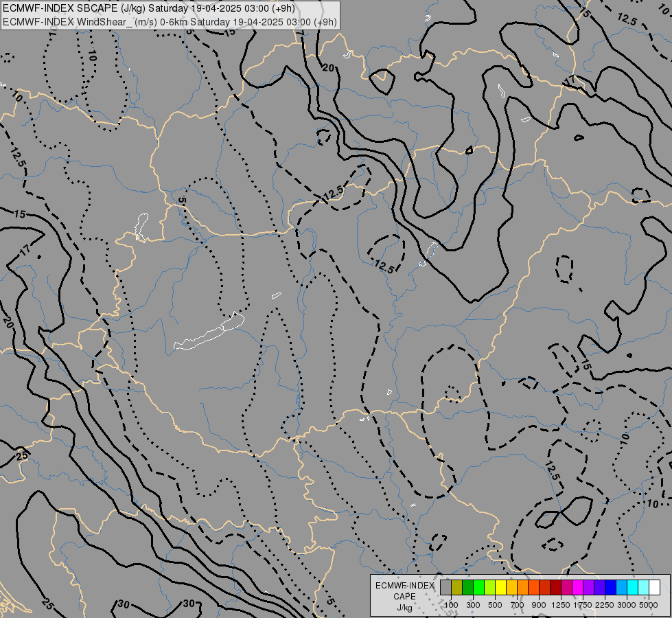Click the olive swatch in the CAPE legend
The height and width of the screenshot is (618, 672).
[x=457, y=588]
